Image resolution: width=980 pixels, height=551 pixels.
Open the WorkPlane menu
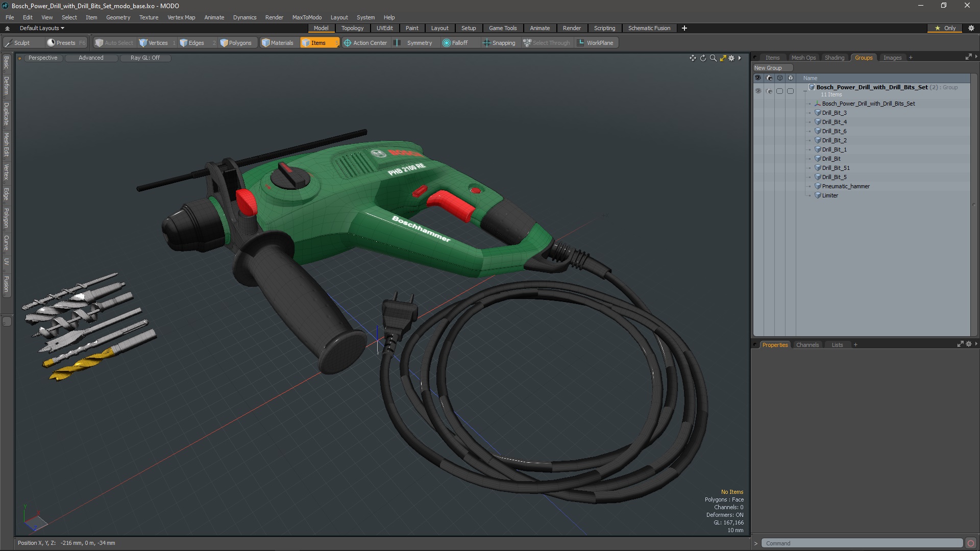[596, 43]
